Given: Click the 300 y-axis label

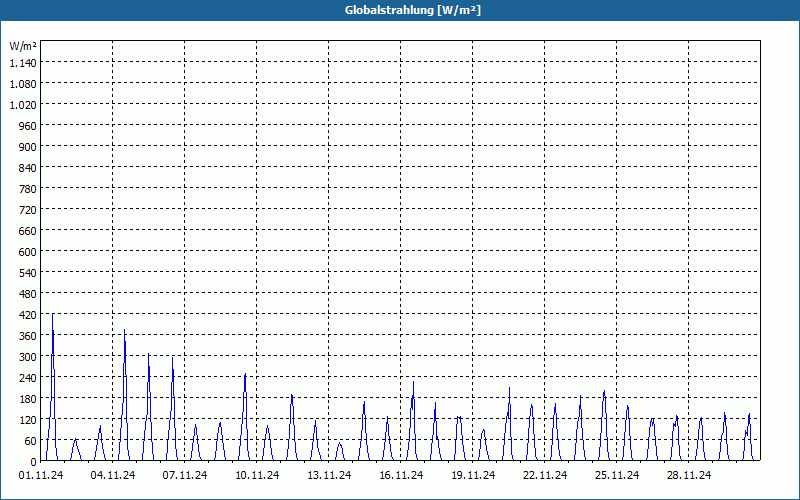Looking at the screenshot, I should click(28, 357).
